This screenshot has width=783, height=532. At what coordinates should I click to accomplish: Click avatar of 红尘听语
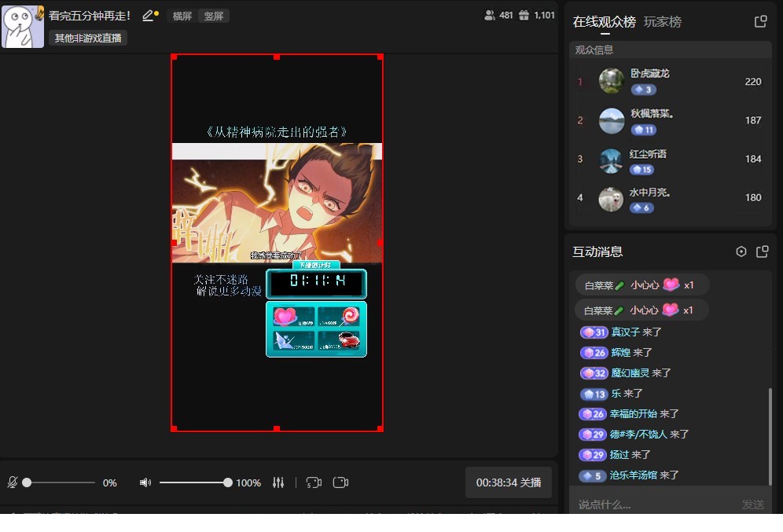611,160
